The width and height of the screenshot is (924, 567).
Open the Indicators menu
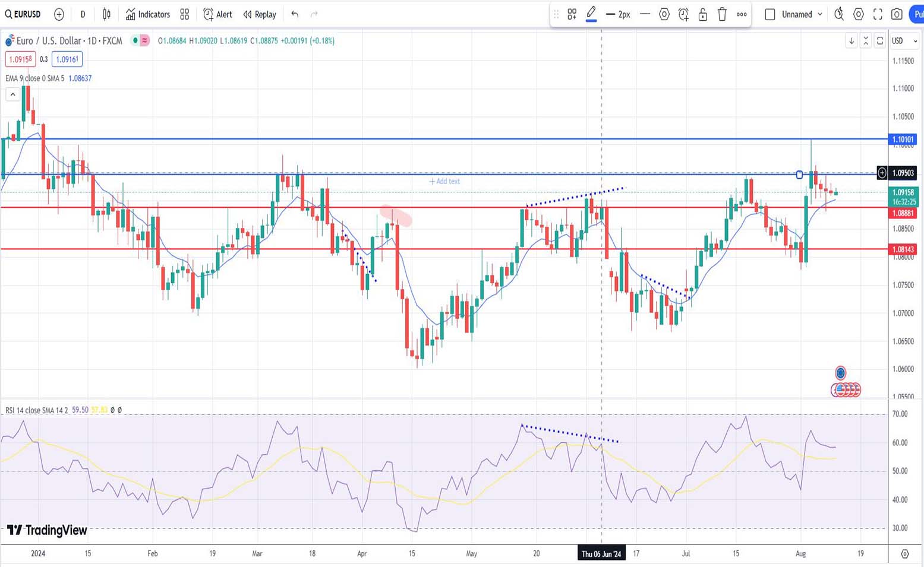[x=148, y=14]
